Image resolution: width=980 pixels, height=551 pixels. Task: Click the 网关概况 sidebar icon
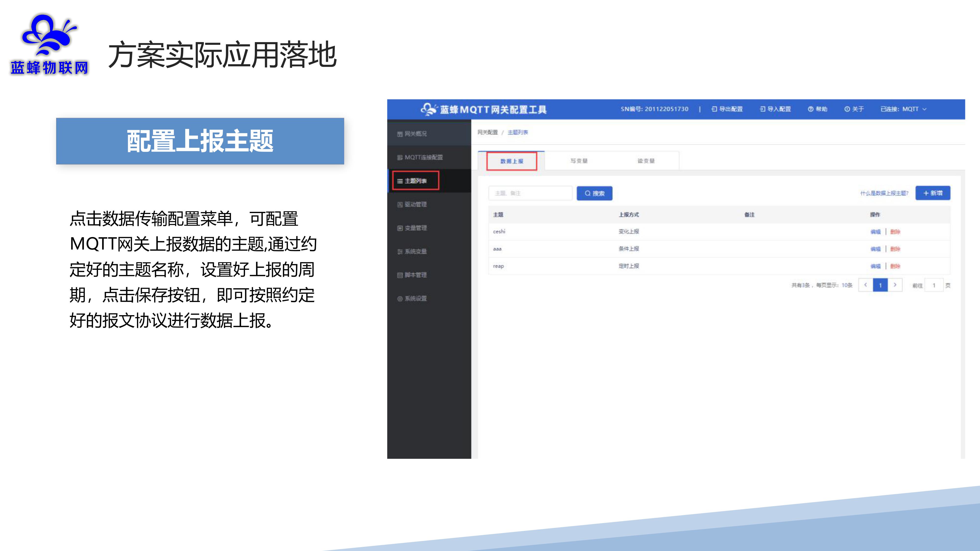click(400, 134)
